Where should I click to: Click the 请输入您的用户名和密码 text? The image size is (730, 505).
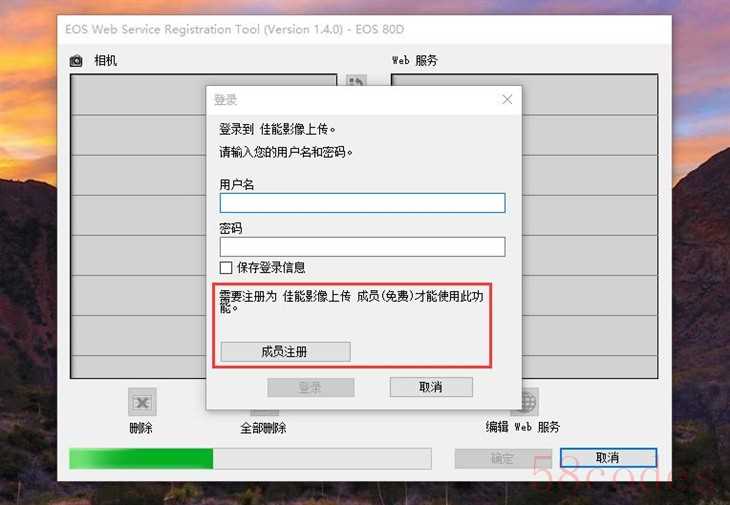click(285, 152)
